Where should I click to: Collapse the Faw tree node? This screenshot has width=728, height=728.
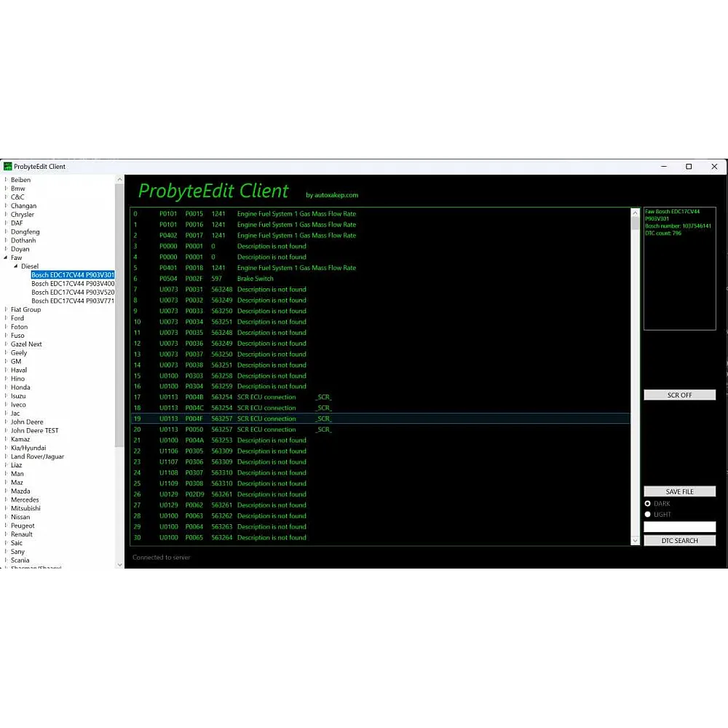click(7, 258)
